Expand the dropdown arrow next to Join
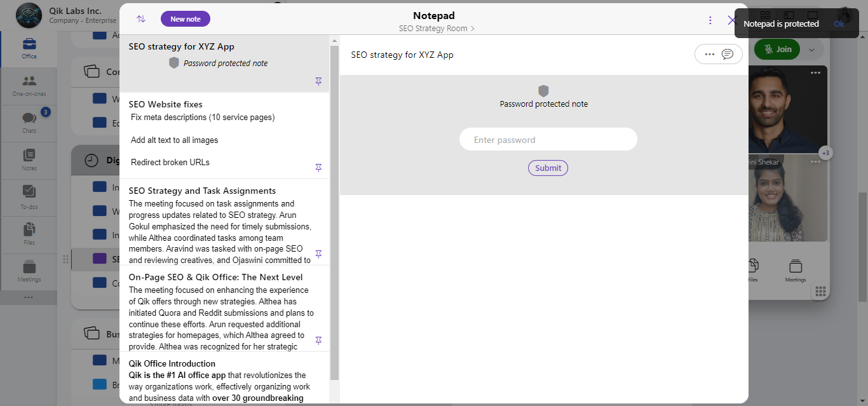Viewport: 868px width, 406px height. pos(811,50)
